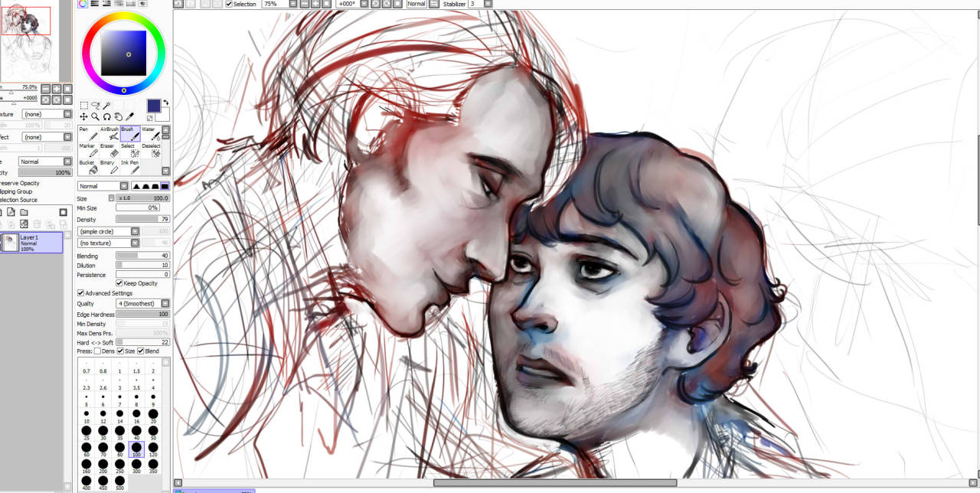Select the Binary pen tool
The width and height of the screenshot is (980, 493).
point(109,168)
